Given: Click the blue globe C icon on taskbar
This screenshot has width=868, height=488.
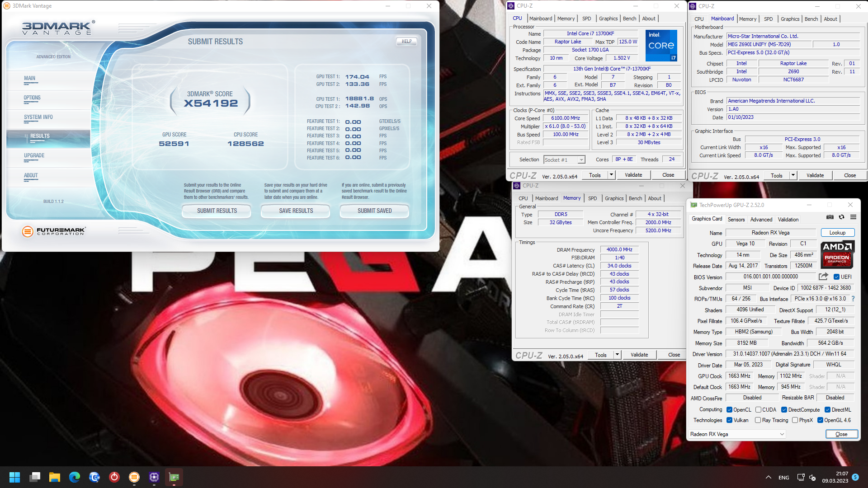Looking at the screenshot, I should tap(94, 477).
